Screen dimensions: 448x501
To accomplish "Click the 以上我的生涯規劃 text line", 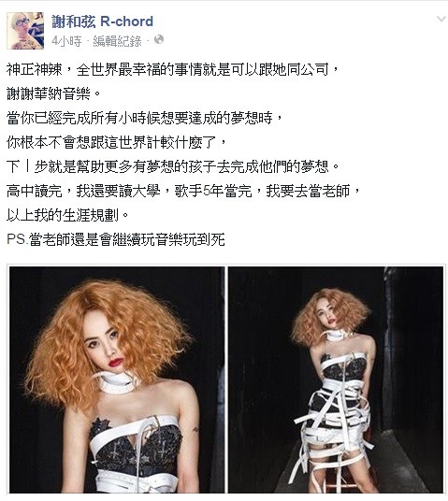I will click(67, 215).
